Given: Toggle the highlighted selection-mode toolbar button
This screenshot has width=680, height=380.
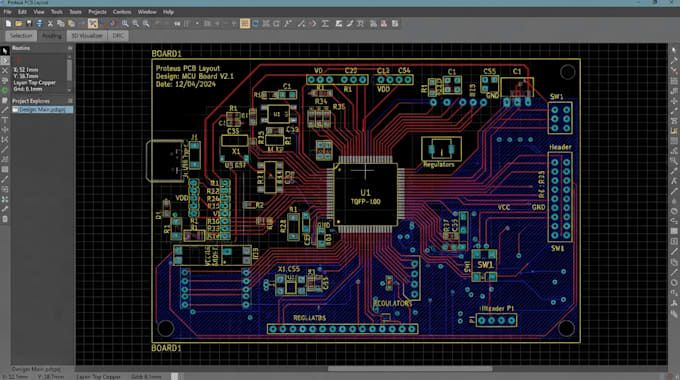Looking at the screenshot, I should pos(92,23).
